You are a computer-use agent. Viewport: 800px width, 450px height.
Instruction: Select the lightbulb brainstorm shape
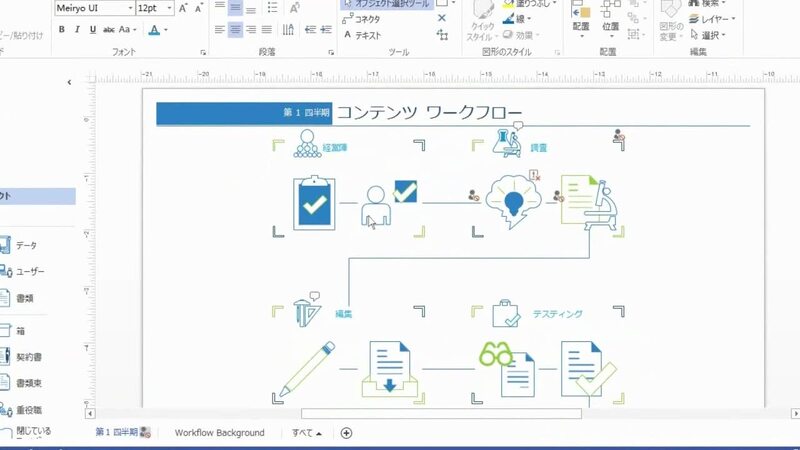(x=513, y=202)
